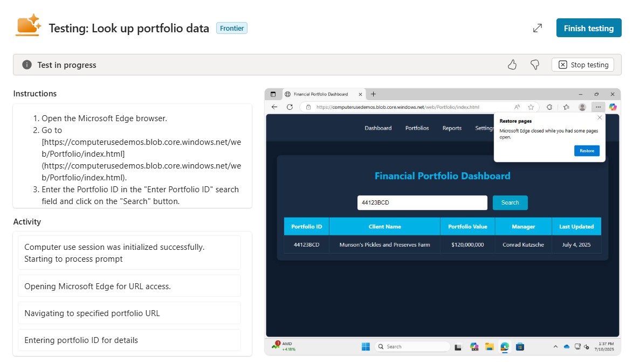Viewport: 633px width, 364px height.
Task: Click the Read aloud icon in the address bar
Action: (517, 107)
